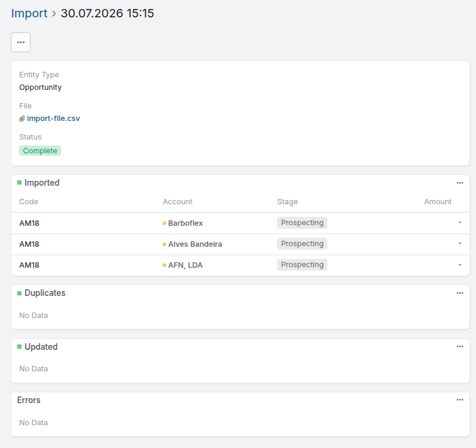The width and height of the screenshot is (476, 448).
Task: Click the yellow account marker beside Alves Bandeira
Action: [x=164, y=244]
